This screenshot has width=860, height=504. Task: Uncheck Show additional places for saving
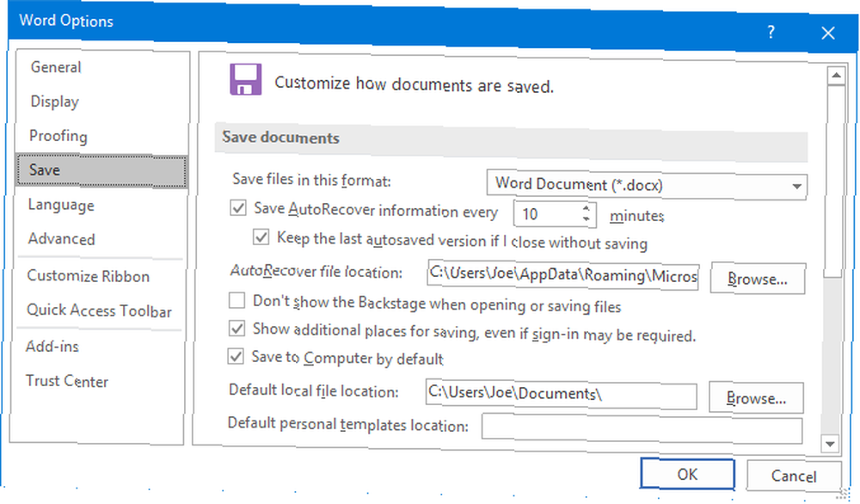click(x=237, y=328)
